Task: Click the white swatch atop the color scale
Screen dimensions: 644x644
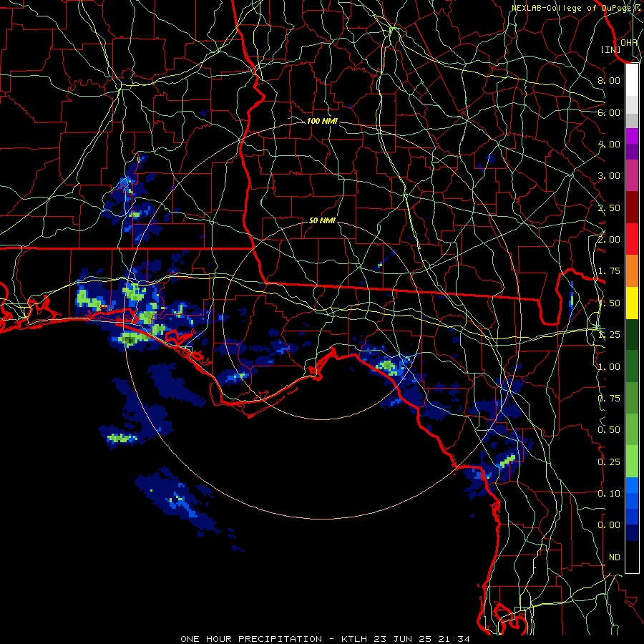Action: tap(632, 80)
